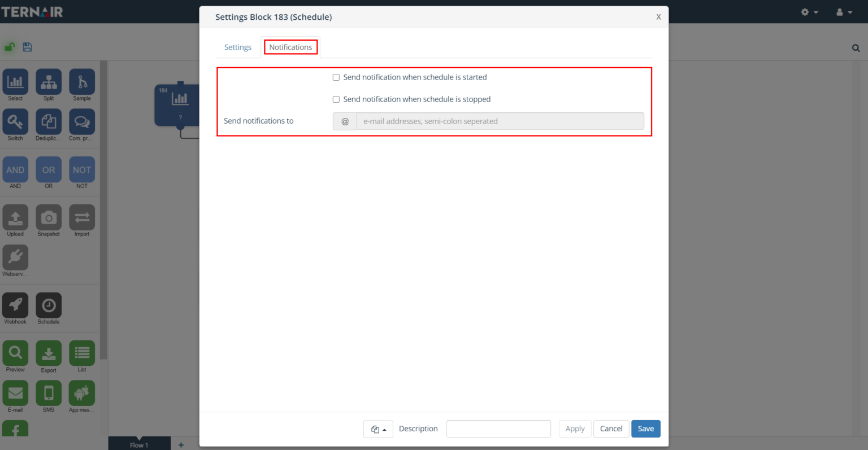Click the Cancel button

pos(611,429)
